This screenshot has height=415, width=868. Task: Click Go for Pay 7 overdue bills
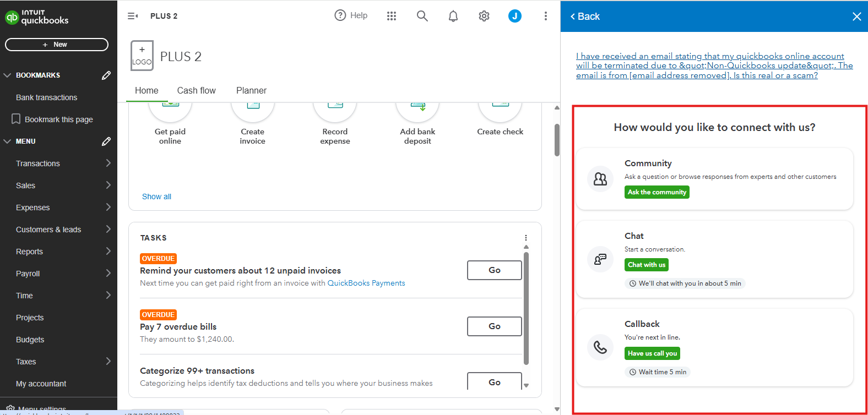pyautogui.click(x=495, y=326)
